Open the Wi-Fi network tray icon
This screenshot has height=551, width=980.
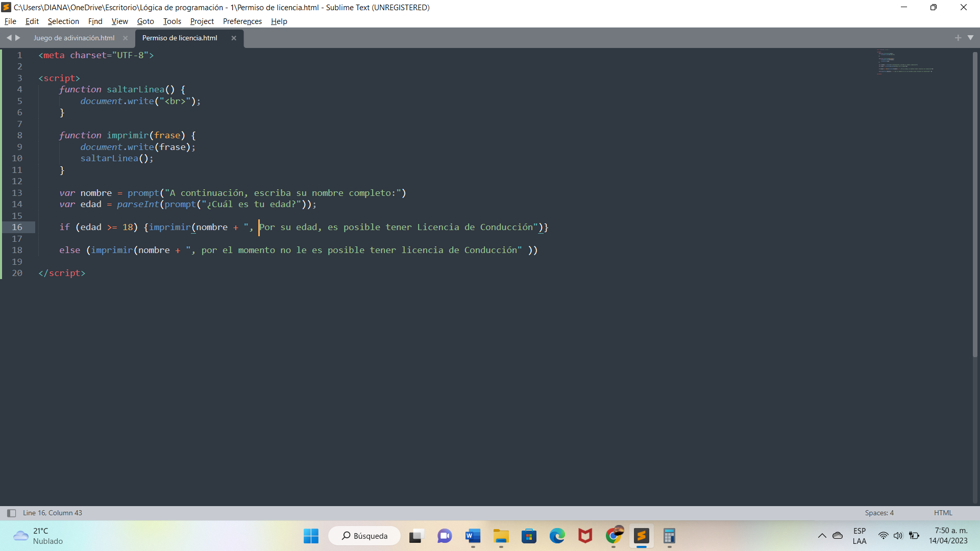pyautogui.click(x=883, y=536)
